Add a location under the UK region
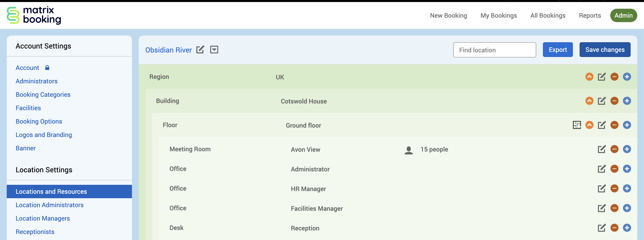This screenshot has height=240, width=644. (627, 77)
